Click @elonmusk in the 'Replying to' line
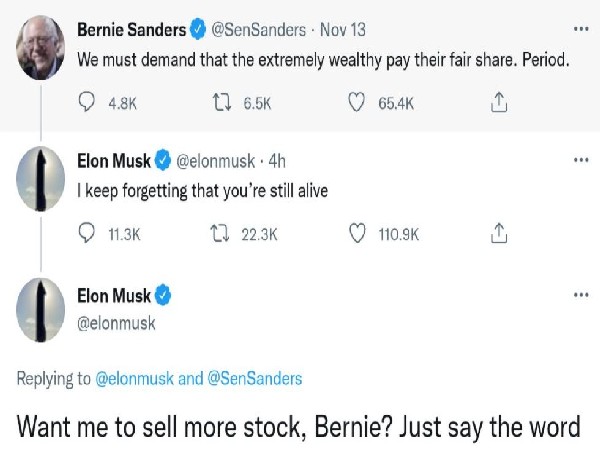Viewport: 600px width, 450px height. (x=134, y=379)
